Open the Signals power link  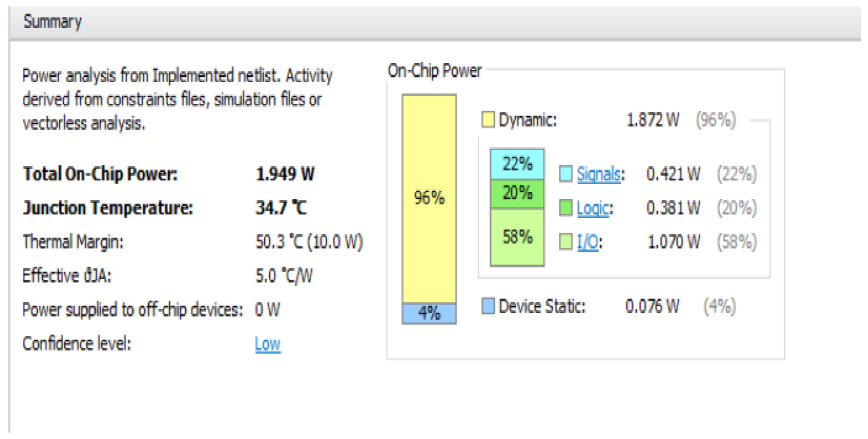tap(599, 174)
